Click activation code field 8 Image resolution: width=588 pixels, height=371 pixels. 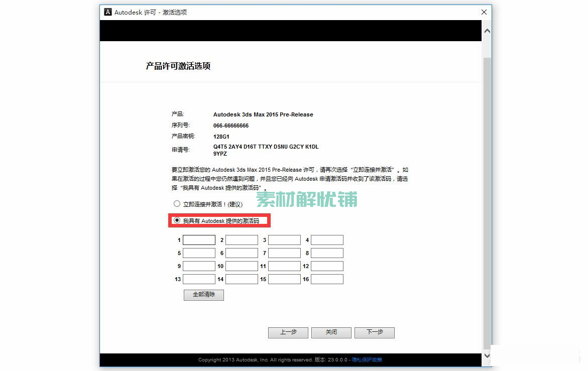click(327, 253)
